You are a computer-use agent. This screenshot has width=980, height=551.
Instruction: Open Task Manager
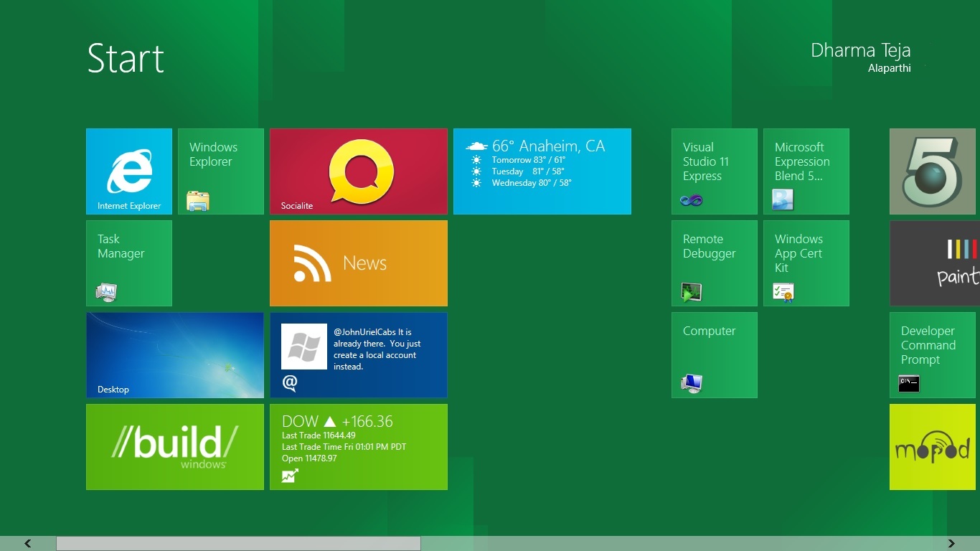click(x=128, y=263)
